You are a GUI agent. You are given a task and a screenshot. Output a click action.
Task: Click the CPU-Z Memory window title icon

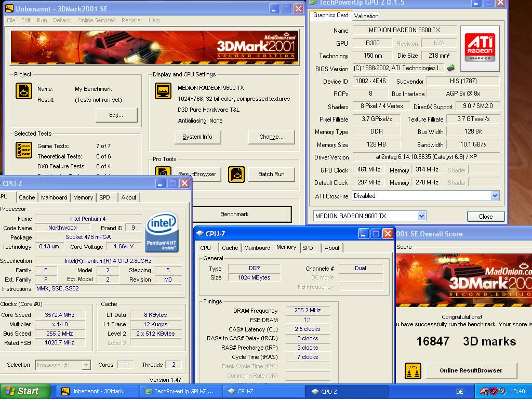point(200,234)
